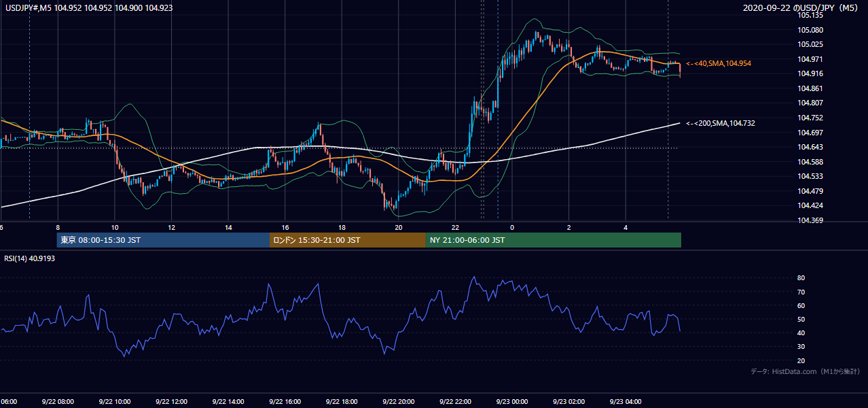Screen dimensions: 868x408
Task: Click RSI scale value 60
Action: 801,305
